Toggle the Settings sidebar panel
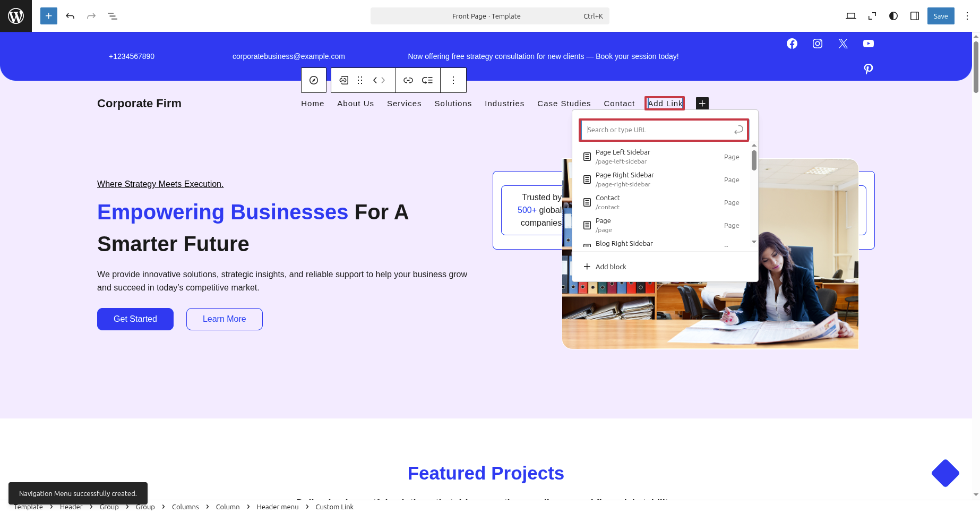This screenshot has height=513, width=980. tap(915, 16)
